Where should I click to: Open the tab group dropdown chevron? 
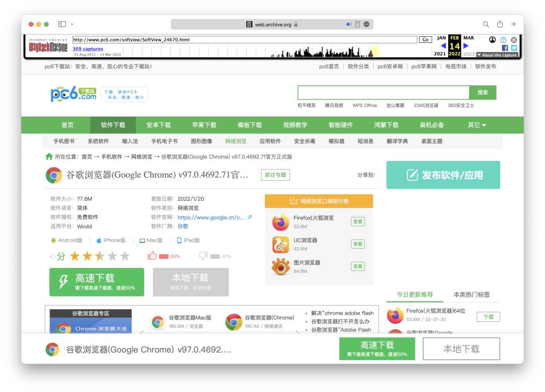coord(72,24)
